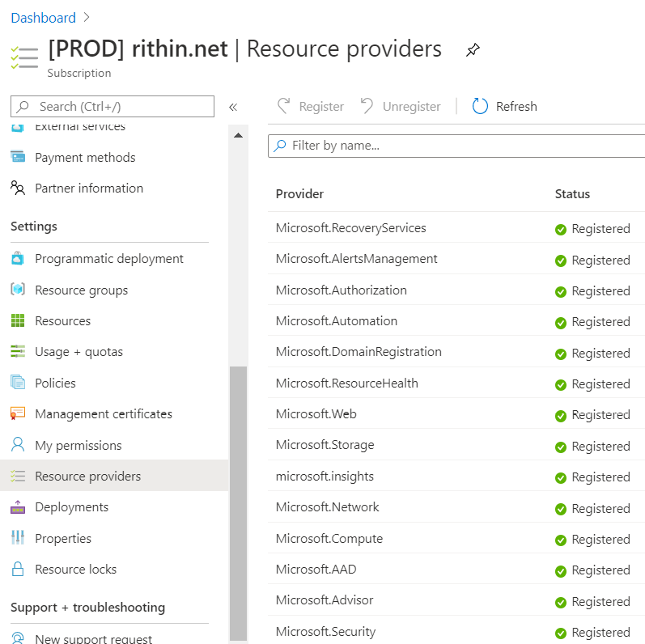Viewport: 645px width, 644px height.
Task: Select the Microsoft.Storage provider row
Action: point(325,445)
